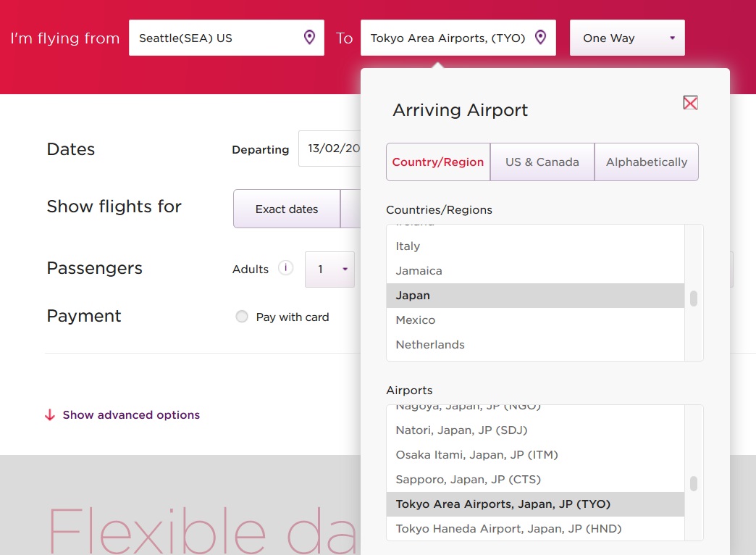Switch to the US & Canada tab
This screenshot has width=756, height=555.
[542, 162]
